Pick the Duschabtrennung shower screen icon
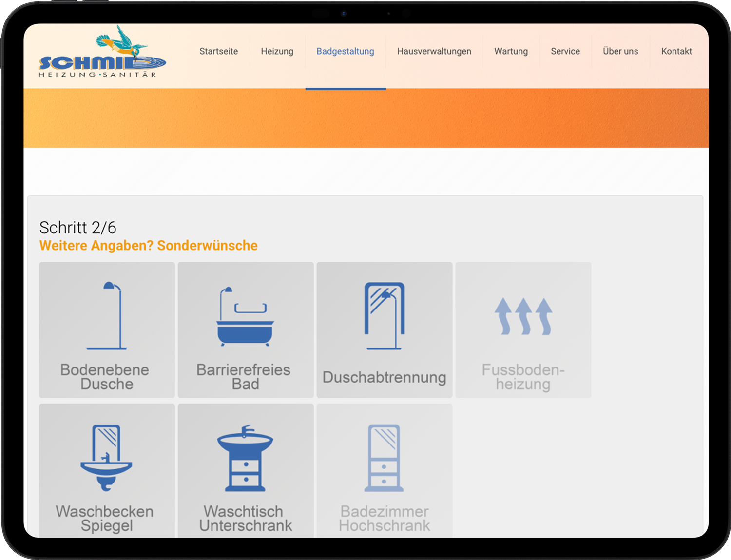The width and height of the screenshot is (731, 560). [x=385, y=316]
